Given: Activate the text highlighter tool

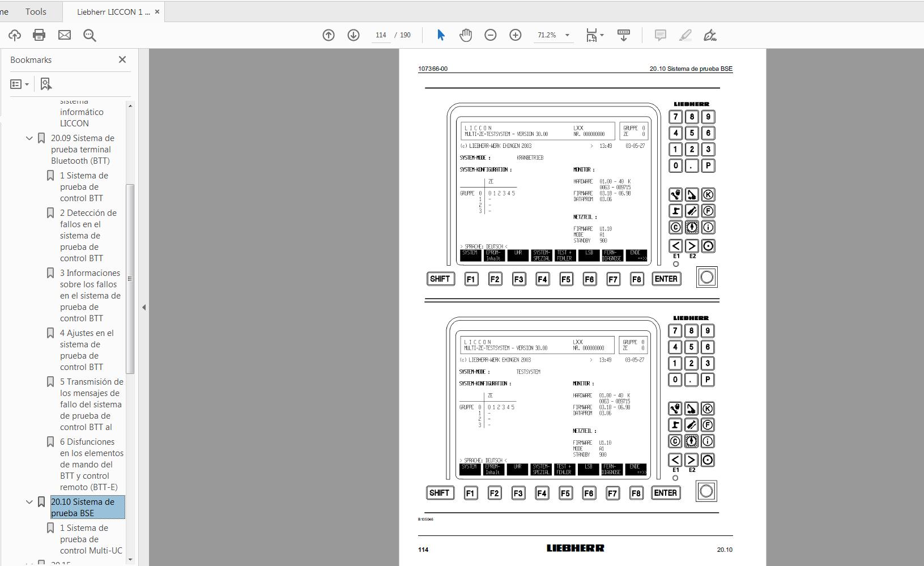Looking at the screenshot, I should [685, 35].
